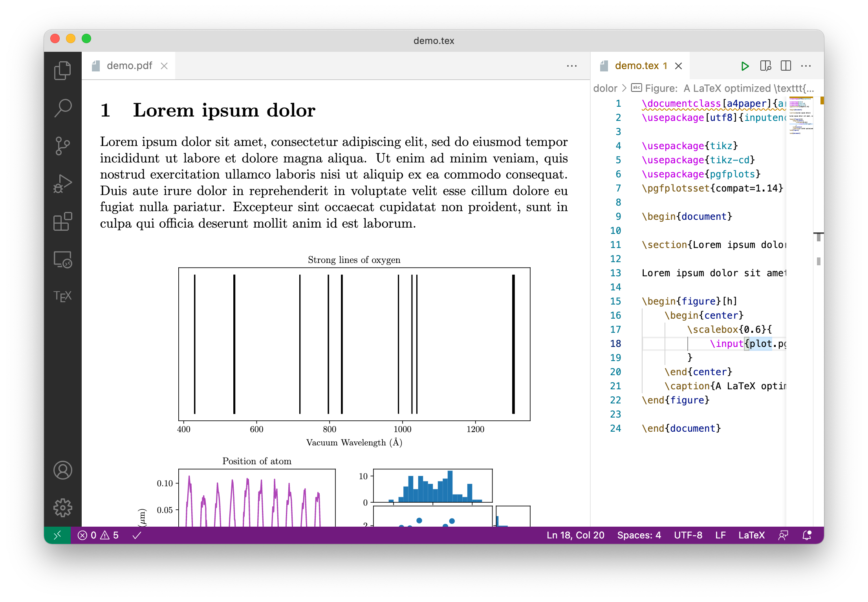The image size is (868, 602).
Task: Click the View LaTeX PDF icon
Action: pos(765,66)
